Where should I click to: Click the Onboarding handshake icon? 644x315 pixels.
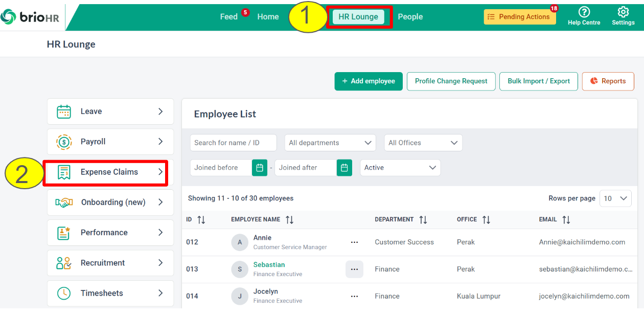click(x=64, y=202)
